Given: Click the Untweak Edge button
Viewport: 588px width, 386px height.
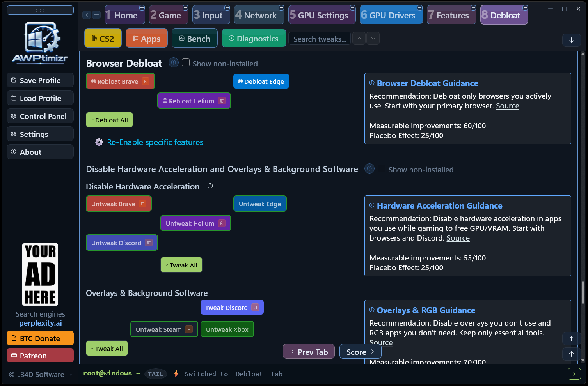Looking at the screenshot, I should tap(260, 204).
